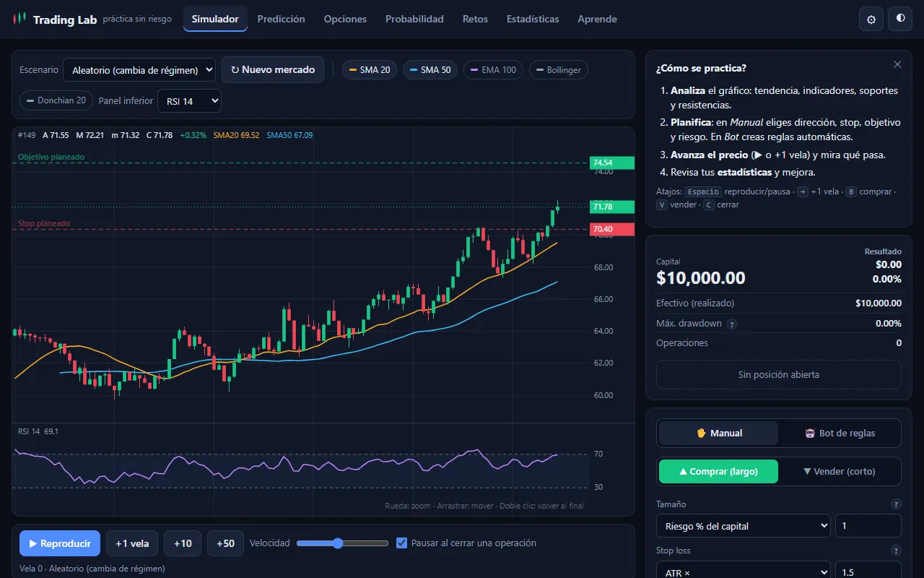Click the Trading Lab candlestick logo
This screenshot has width=924, height=578.
point(20,19)
